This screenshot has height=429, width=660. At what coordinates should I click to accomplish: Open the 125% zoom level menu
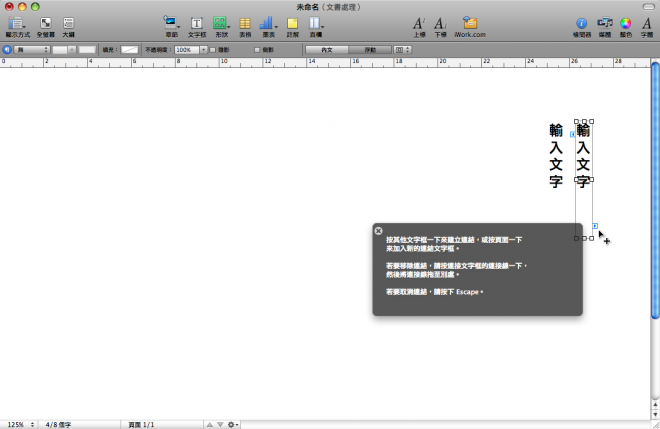pyautogui.click(x=16, y=424)
